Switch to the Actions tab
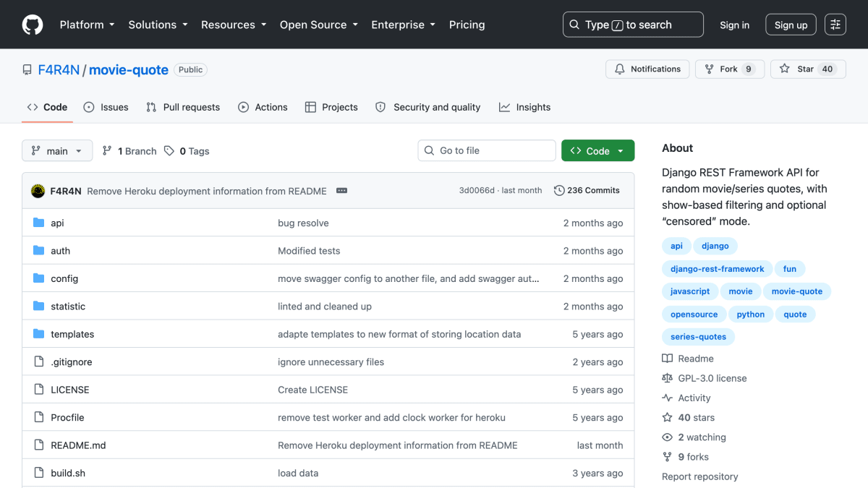Screen dimensions: 868x488 (263, 107)
